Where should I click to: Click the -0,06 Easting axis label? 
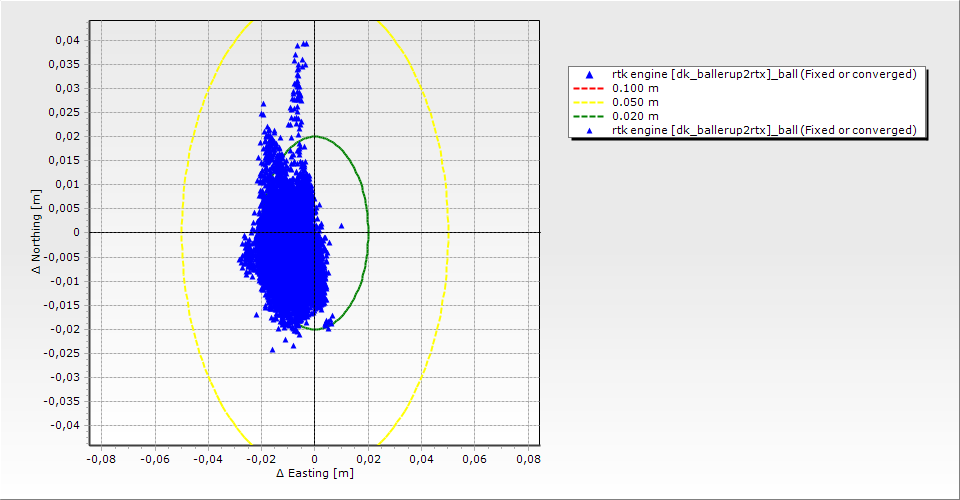(155, 459)
